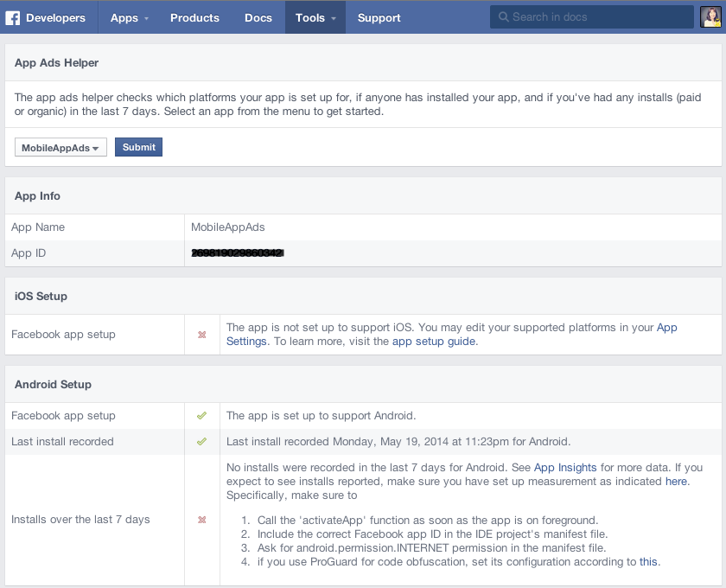Screen dimensions: 726x588
Task: Open the Tools dropdown menu
Action: [315, 17]
